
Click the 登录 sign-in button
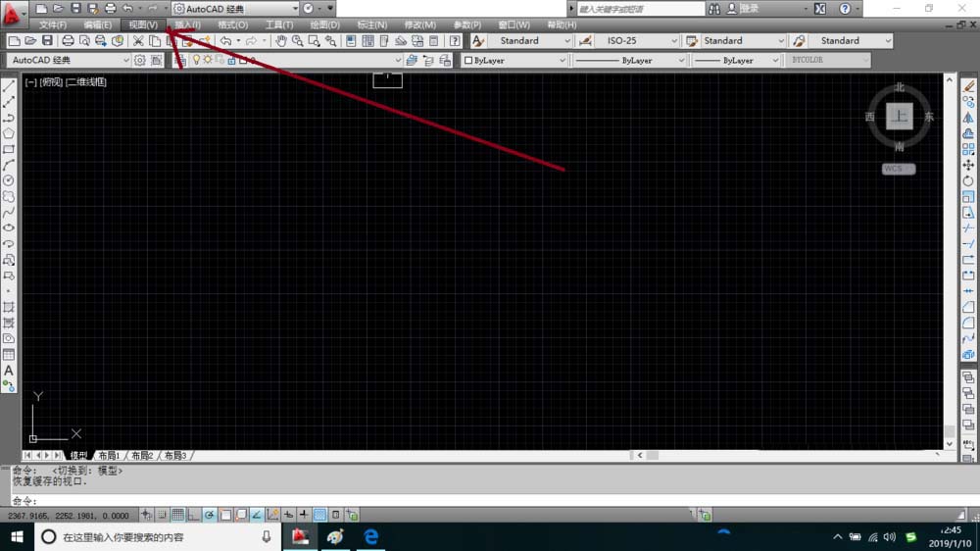743,9
